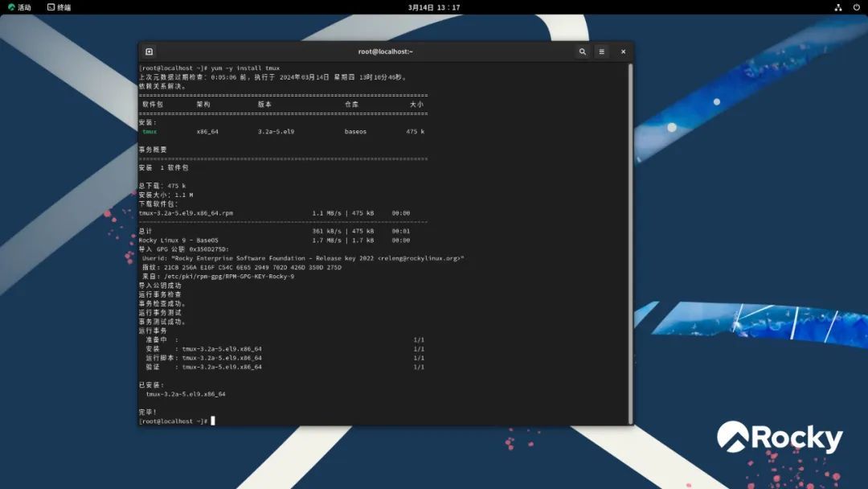Click the green tmux package name
The width and height of the screenshot is (868, 489).
[x=149, y=132]
